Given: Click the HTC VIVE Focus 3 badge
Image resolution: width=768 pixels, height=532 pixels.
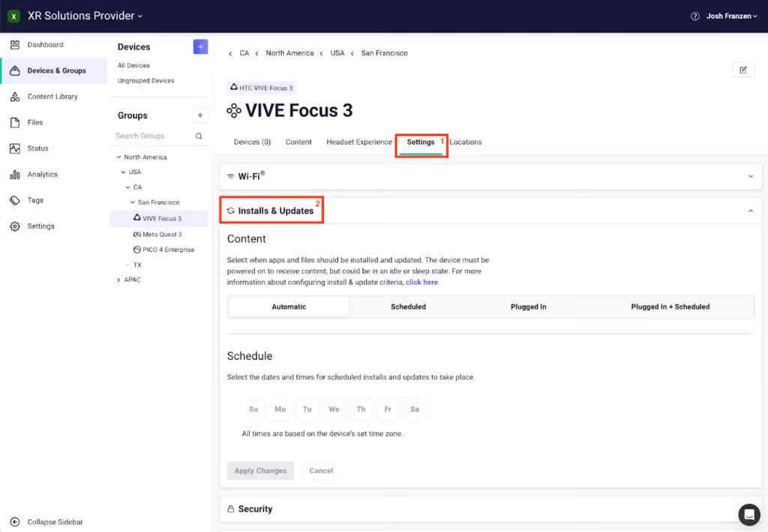Looking at the screenshot, I should [262, 88].
